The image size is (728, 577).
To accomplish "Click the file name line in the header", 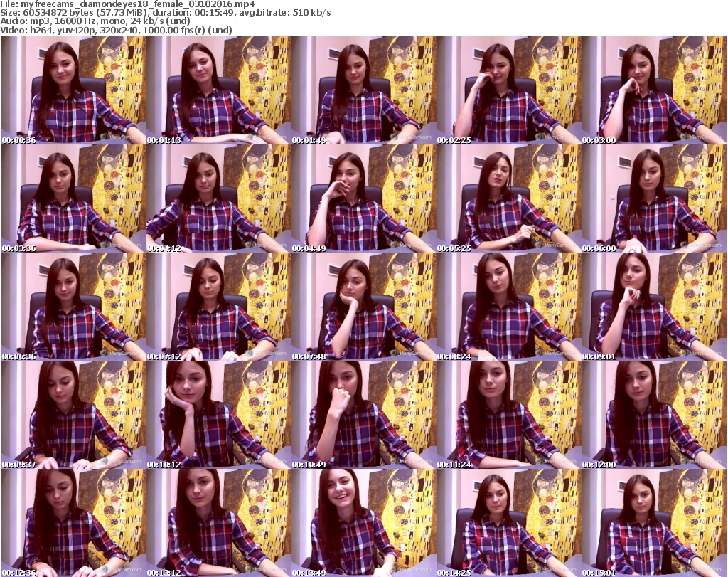I will click(128, 4).
